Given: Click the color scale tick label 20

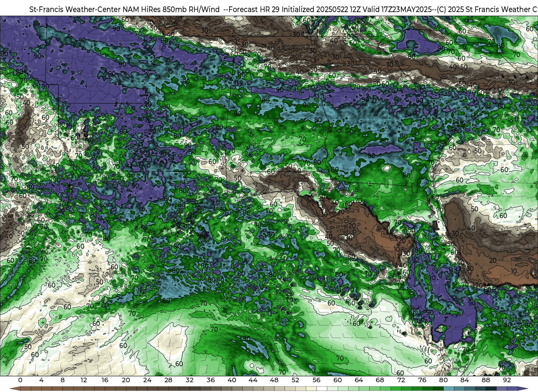Looking at the screenshot, I should pos(126,380).
